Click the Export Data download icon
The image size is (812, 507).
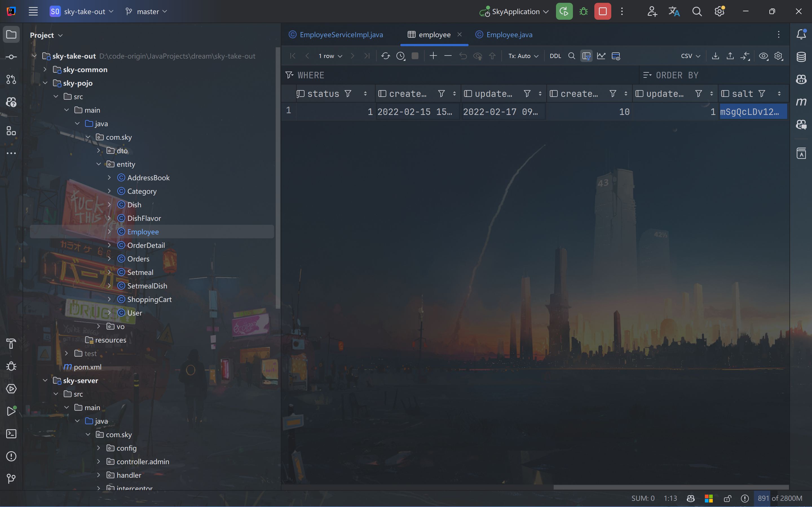[x=715, y=56]
